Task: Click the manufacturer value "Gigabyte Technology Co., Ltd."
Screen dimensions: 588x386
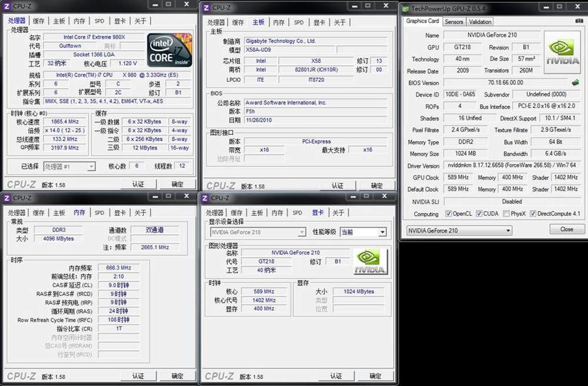Action: [316, 41]
